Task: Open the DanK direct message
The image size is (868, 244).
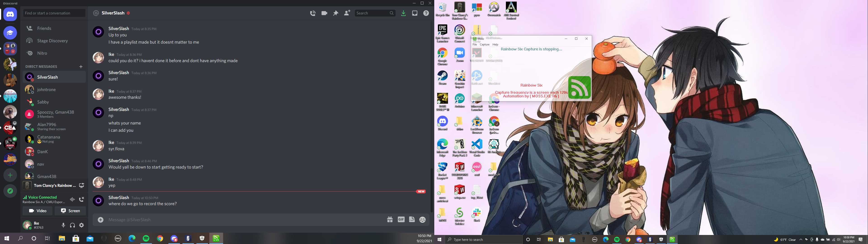Action: (54, 152)
